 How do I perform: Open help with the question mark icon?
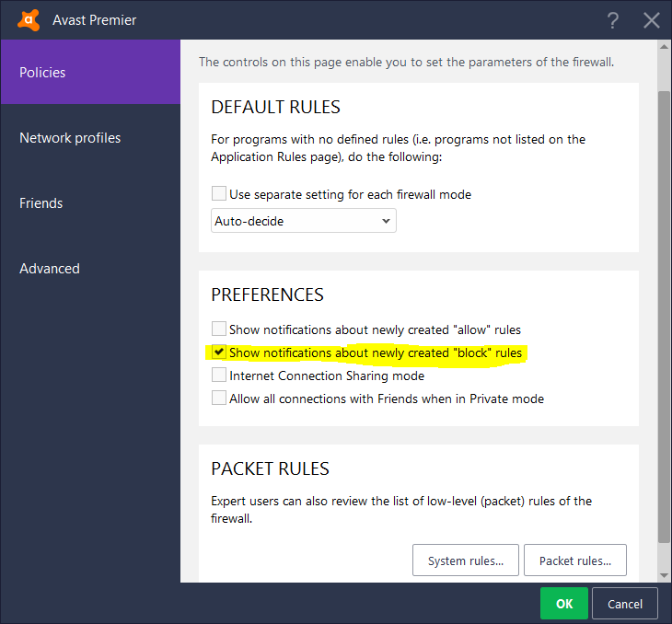613,20
